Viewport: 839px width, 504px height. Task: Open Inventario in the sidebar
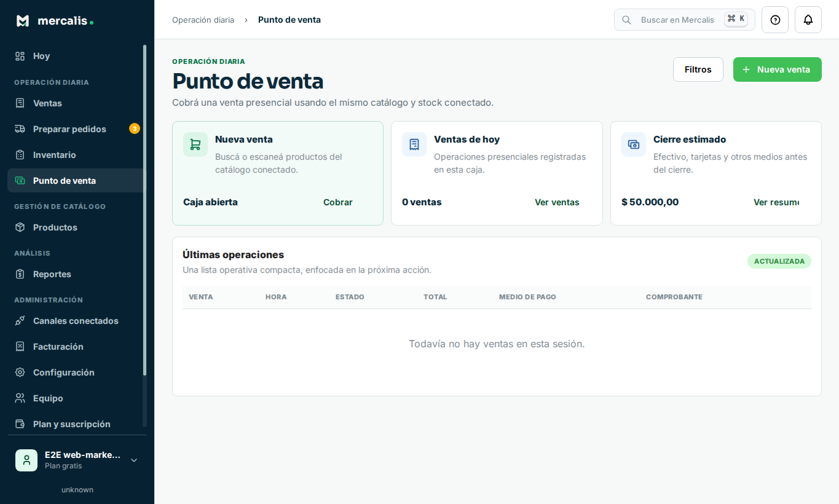coord(77,155)
